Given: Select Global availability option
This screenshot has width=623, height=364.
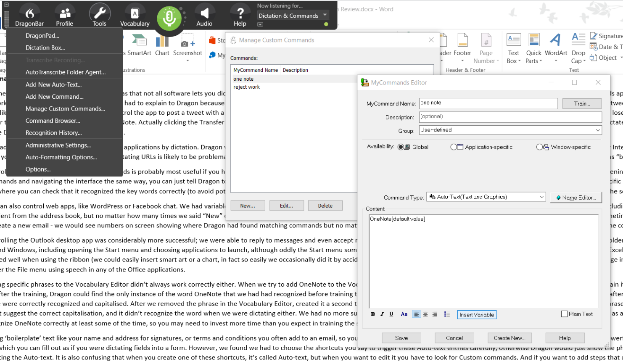Looking at the screenshot, I should pos(401,147).
